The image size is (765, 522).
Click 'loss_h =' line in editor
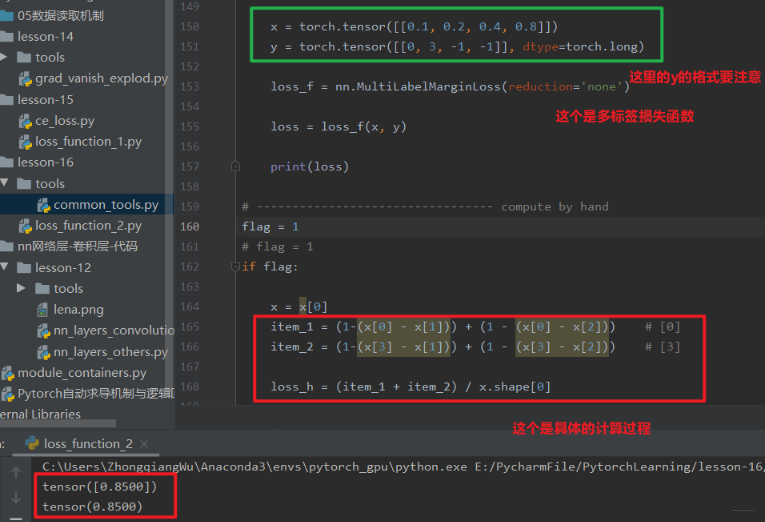(411, 387)
